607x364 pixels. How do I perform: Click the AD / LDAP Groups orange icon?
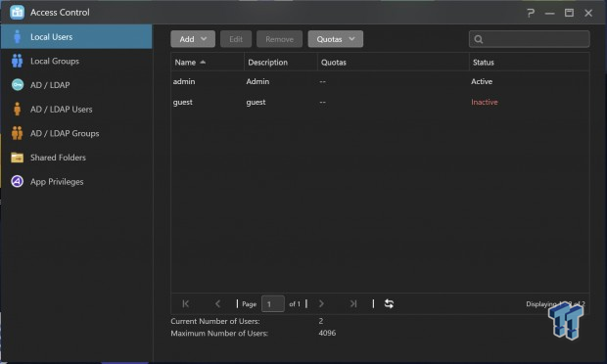(x=17, y=133)
